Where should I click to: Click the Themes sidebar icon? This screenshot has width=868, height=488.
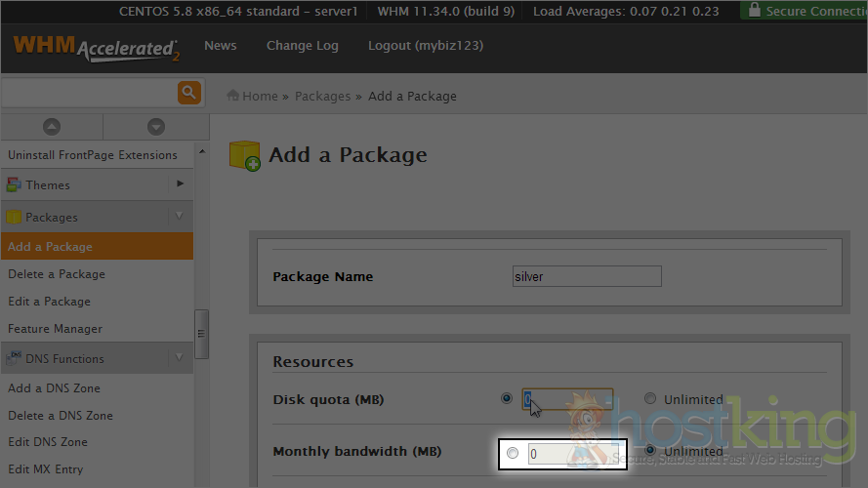[x=14, y=184]
